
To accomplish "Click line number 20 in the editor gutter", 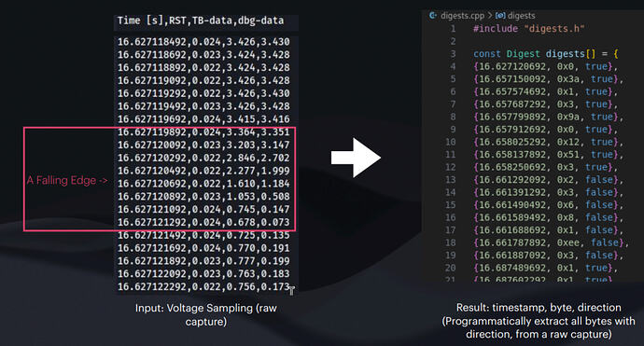I will click(451, 268).
